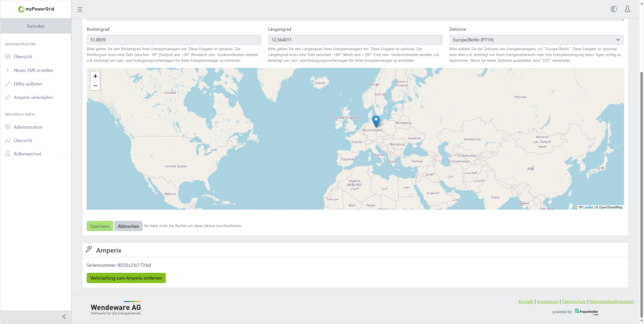
Task: Collapse the sidebar with bottom arrow
Action: [64, 317]
